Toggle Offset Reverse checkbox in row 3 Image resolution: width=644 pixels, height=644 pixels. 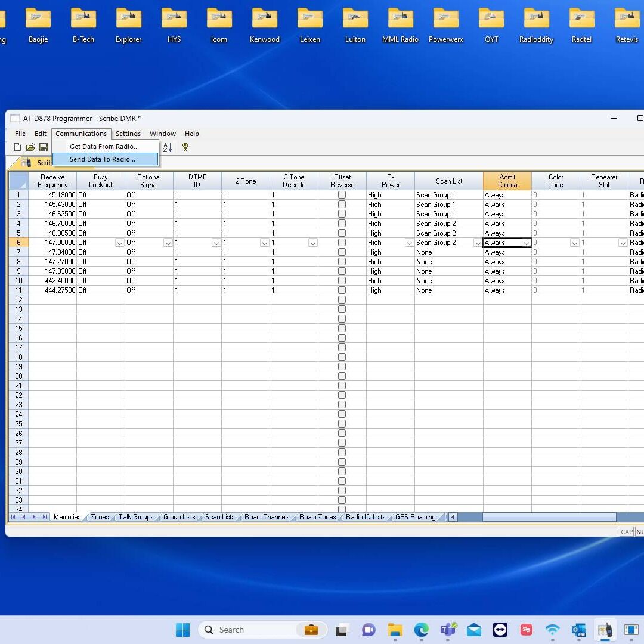[342, 213]
